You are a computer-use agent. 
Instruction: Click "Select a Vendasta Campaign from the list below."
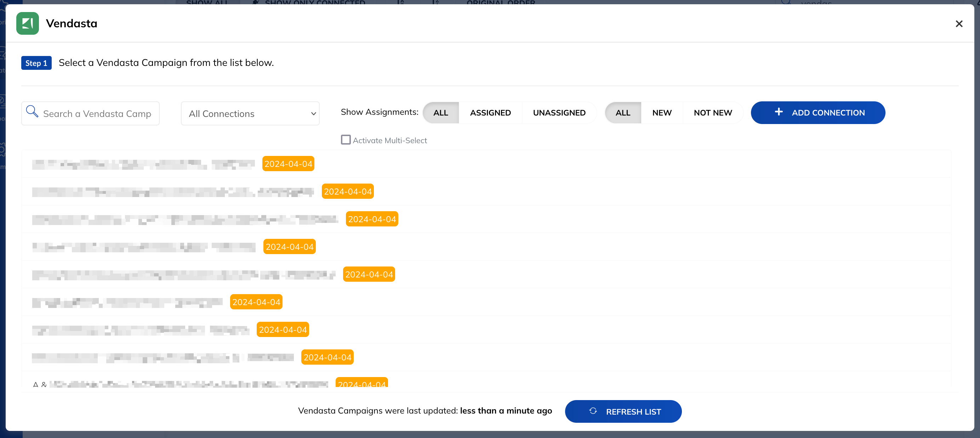pos(166,63)
